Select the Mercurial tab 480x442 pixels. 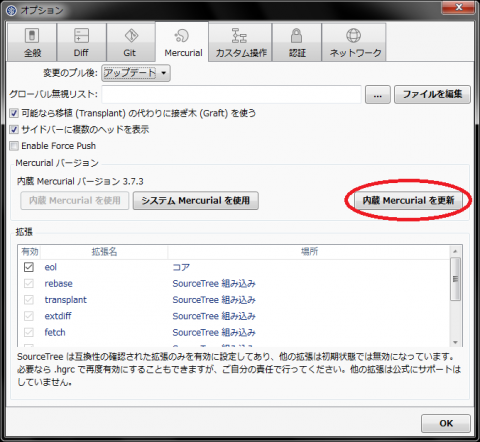[x=182, y=42]
